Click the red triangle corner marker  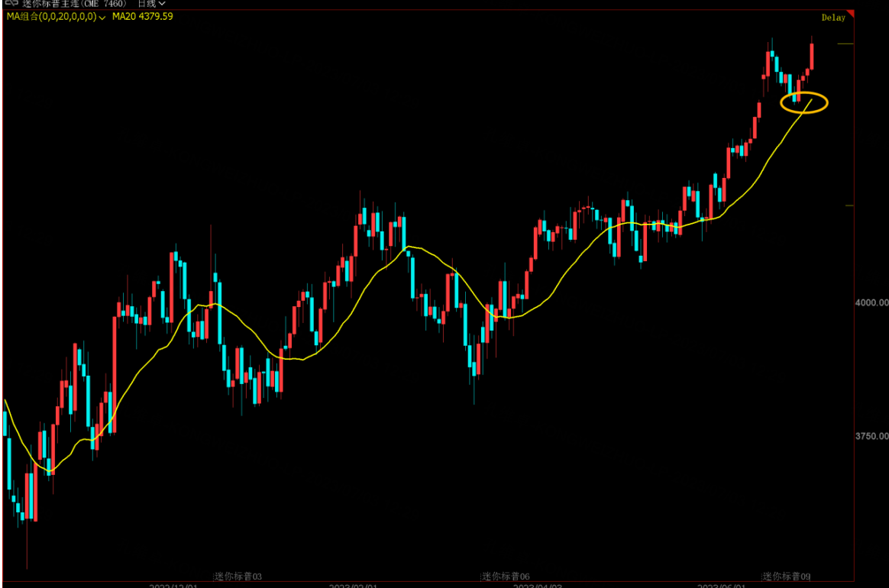[x=851, y=13]
